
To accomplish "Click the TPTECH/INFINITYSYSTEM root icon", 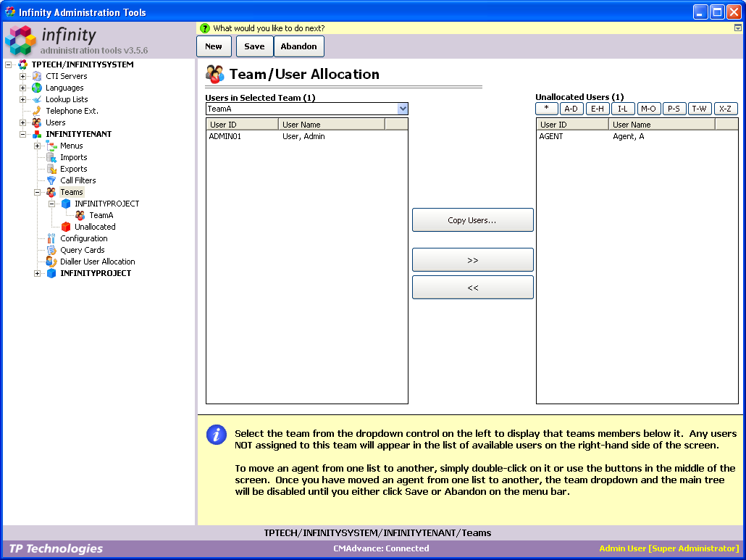I will tap(22, 64).
